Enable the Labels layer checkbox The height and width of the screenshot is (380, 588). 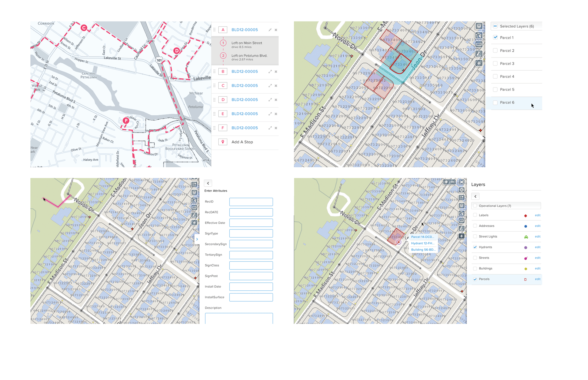[x=475, y=215]
